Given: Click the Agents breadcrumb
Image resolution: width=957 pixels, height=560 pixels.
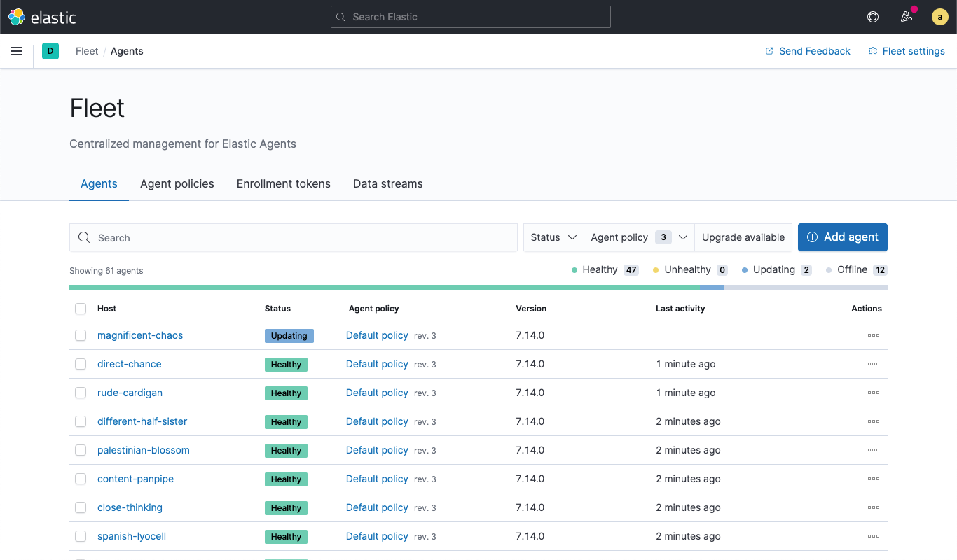Looking at the screenshot, I should pyautogui.click(x=127, y=51).
